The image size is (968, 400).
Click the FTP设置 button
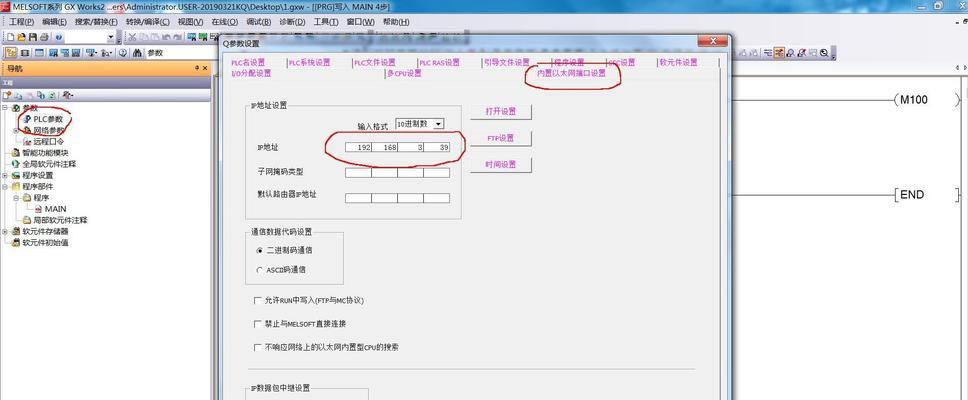click(501, 139)
